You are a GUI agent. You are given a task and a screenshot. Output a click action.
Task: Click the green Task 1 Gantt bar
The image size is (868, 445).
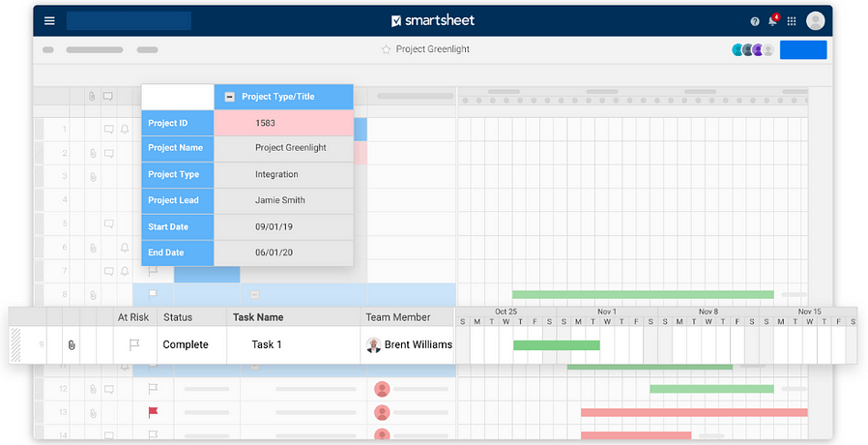coord(557,345)
